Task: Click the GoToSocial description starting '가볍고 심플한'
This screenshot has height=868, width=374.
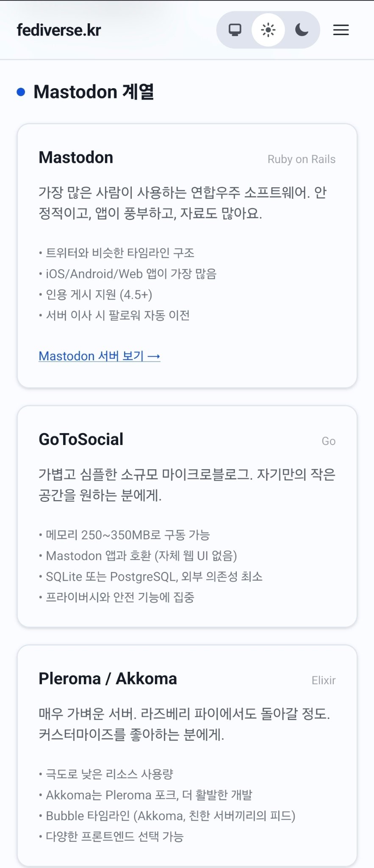Action: tap(187, 484)
